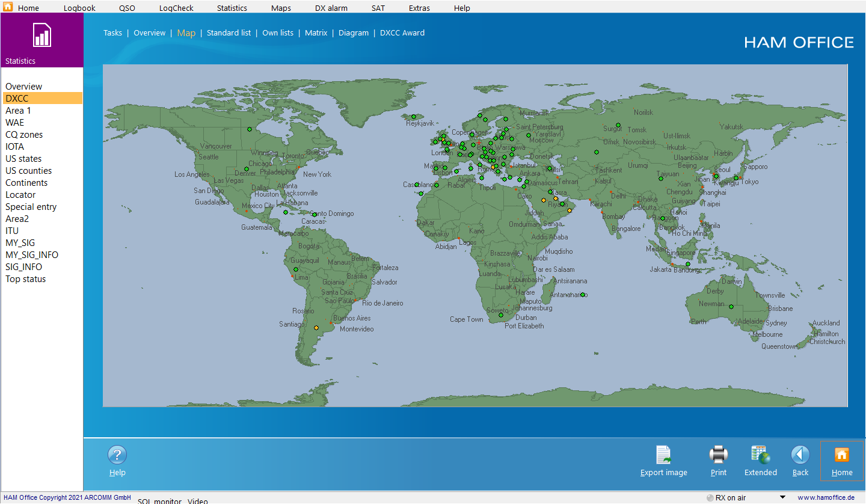Open the SAT menu

pyautogui.click(x=378, y=8)
